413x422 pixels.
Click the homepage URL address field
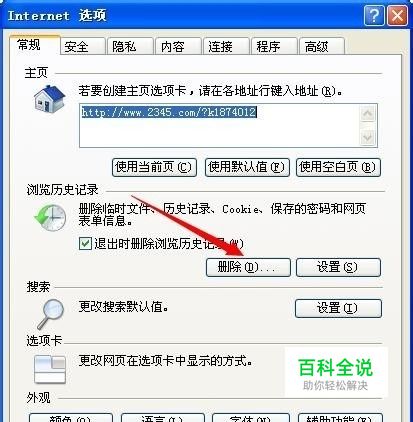tap(220, 125)
